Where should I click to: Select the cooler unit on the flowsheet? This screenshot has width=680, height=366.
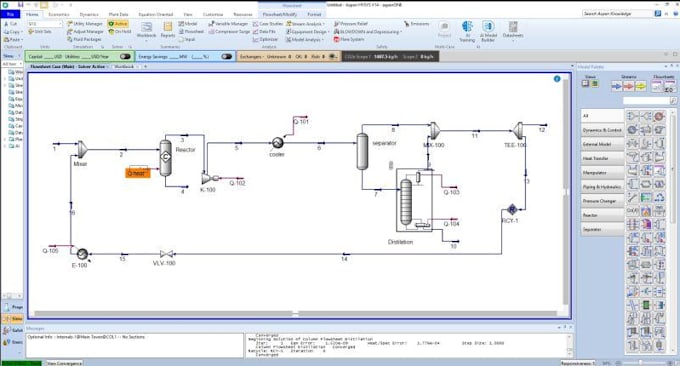[278, 142]
